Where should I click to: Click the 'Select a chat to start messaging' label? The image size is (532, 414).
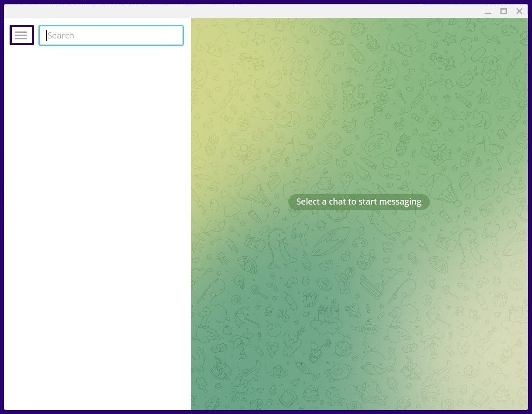click(x=359, y=202)
